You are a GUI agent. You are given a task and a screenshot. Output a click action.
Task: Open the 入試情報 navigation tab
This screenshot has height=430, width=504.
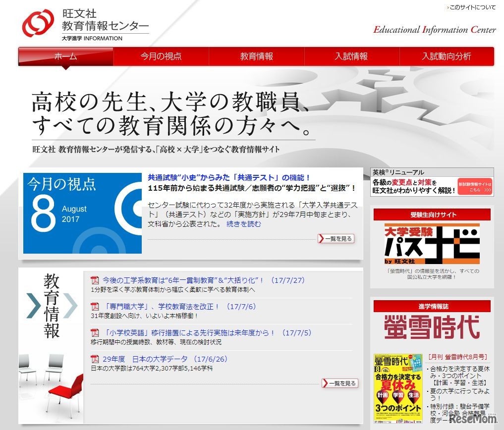tap(352, 56)
